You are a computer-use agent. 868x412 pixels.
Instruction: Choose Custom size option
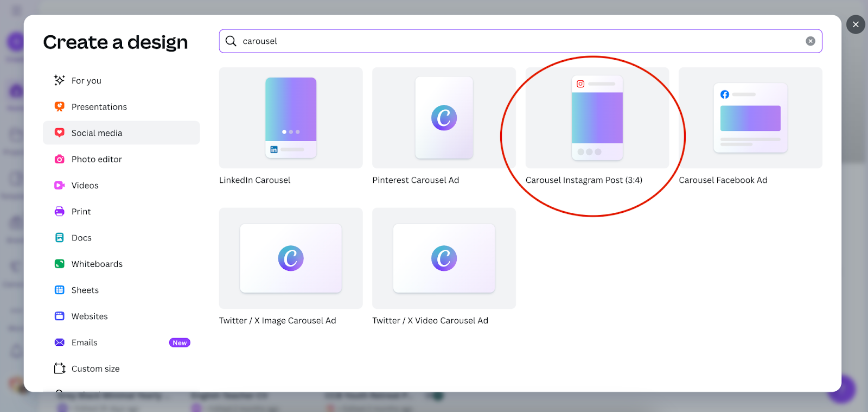click(x=95, y=369)
